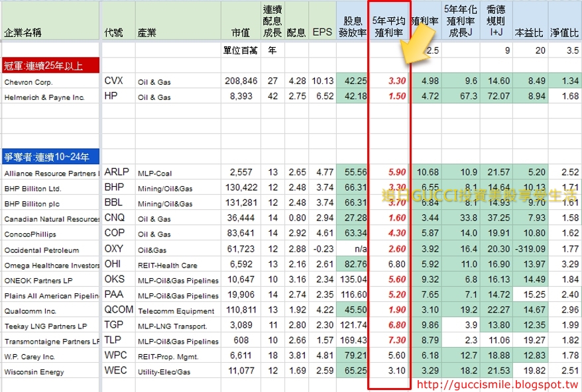Select the TGP ticker cell
The width and height of the screenshot is (582, 392).
point(119,325)
